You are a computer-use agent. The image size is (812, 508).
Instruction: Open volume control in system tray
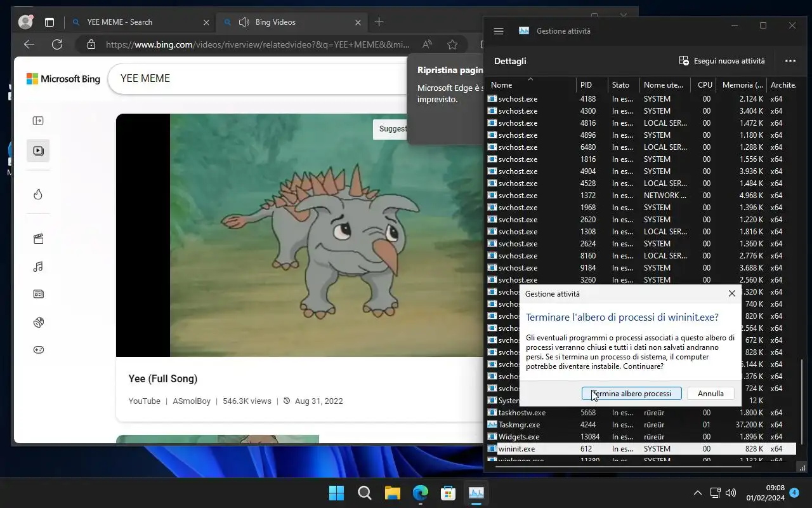tap(731, 493)
